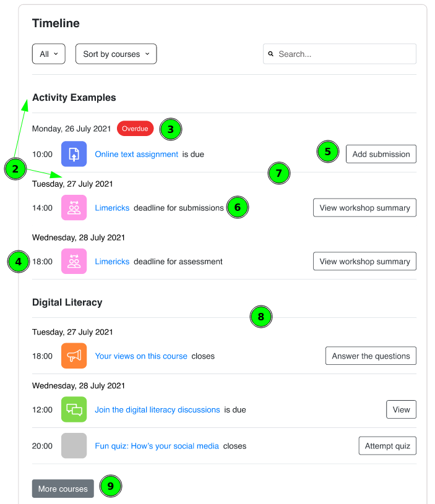Click the blue assignment upload icon
Viewport: 435px width, 504px height.
(x=74, y=154)
